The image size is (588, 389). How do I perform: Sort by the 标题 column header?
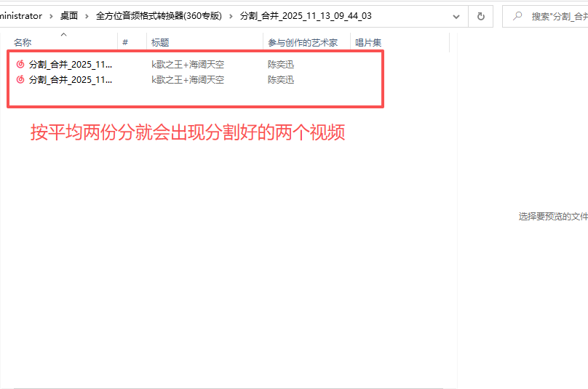(x=160, y=42)
